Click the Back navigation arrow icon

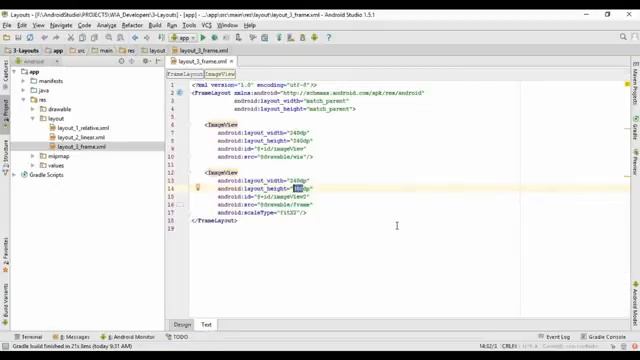pos(135,38)
